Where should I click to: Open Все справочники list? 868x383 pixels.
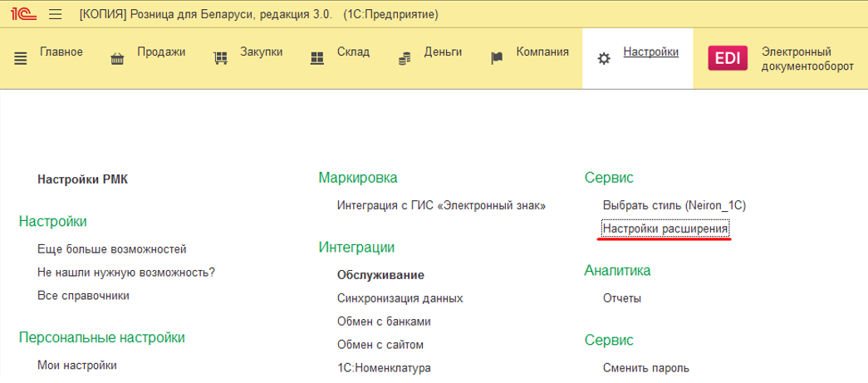(x=83, y=295)
